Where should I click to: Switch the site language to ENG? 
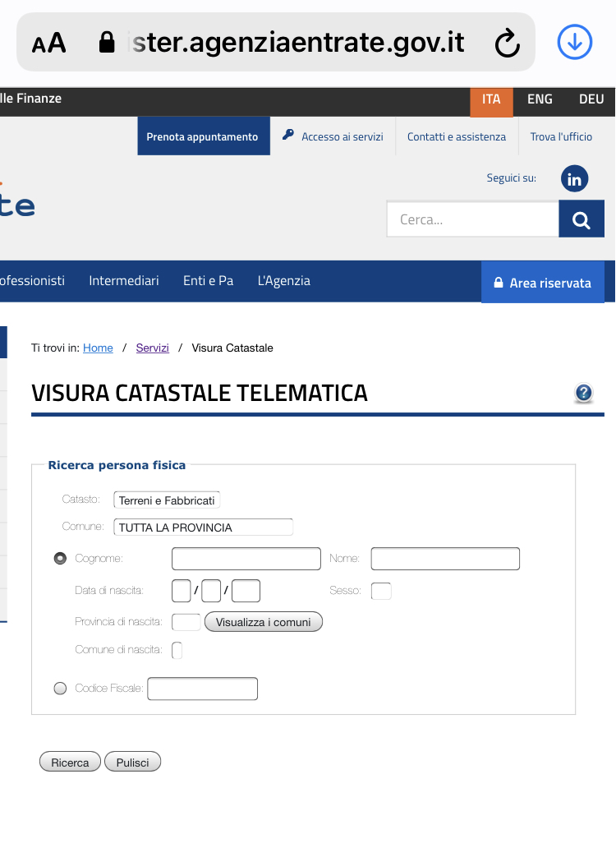click(x=540, y=99)
